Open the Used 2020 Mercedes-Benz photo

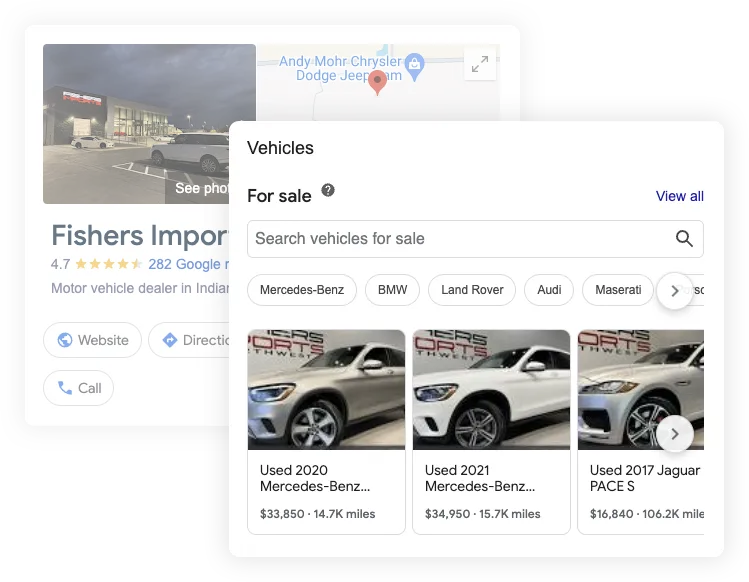coord(326,389)
